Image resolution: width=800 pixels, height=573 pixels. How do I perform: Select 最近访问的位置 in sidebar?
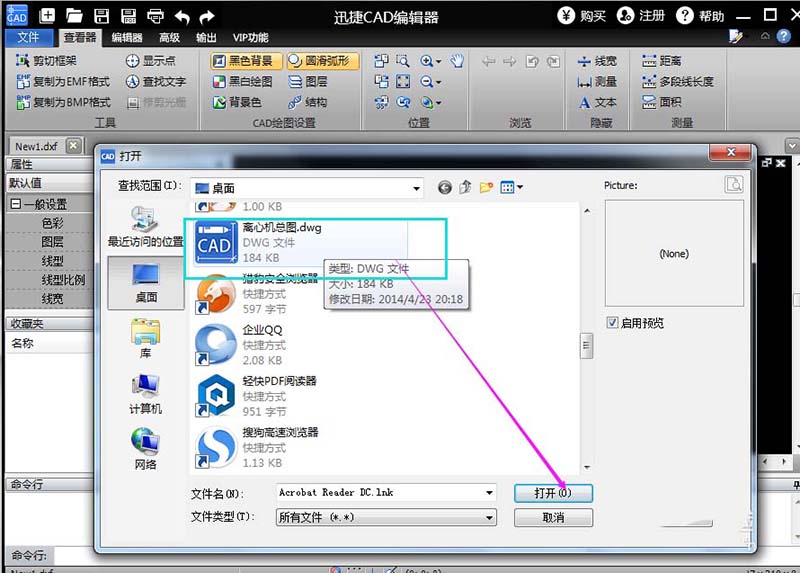coord(145,227)
